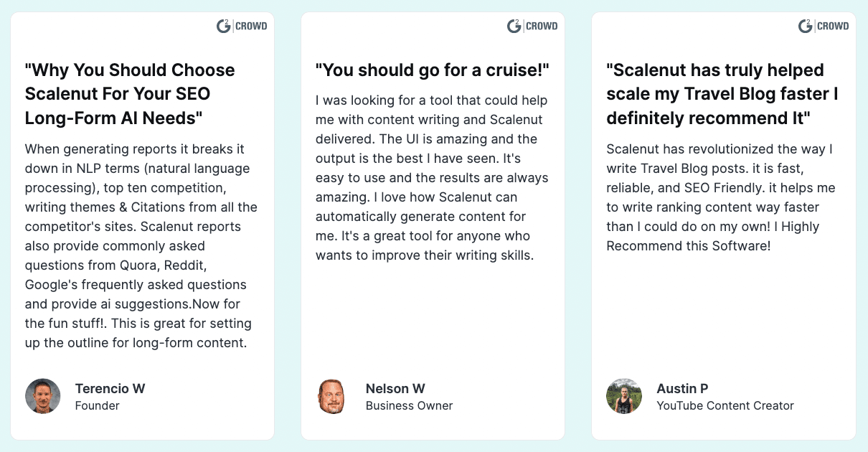Select the "Founder" job title text
Viewport: 868px width, 452px height.
97,406
